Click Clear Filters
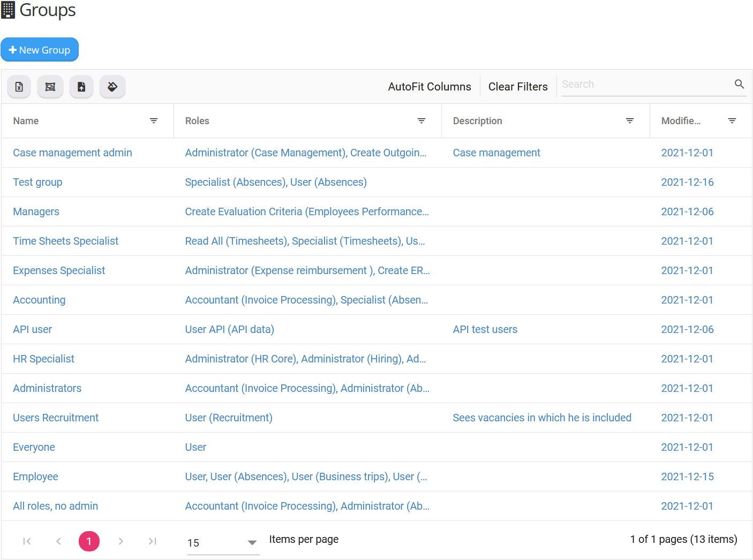The image size is (753, 560). pos(518,86)
